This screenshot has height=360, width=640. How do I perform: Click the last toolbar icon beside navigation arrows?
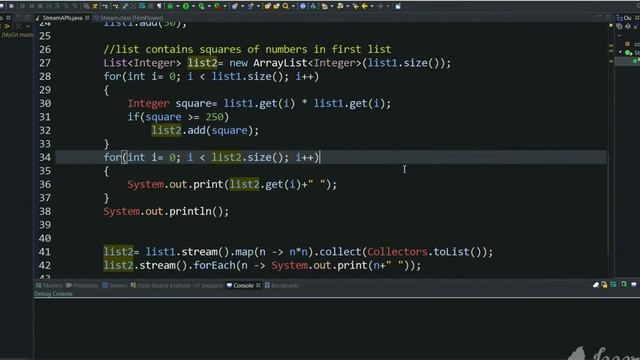click(398, 6)
